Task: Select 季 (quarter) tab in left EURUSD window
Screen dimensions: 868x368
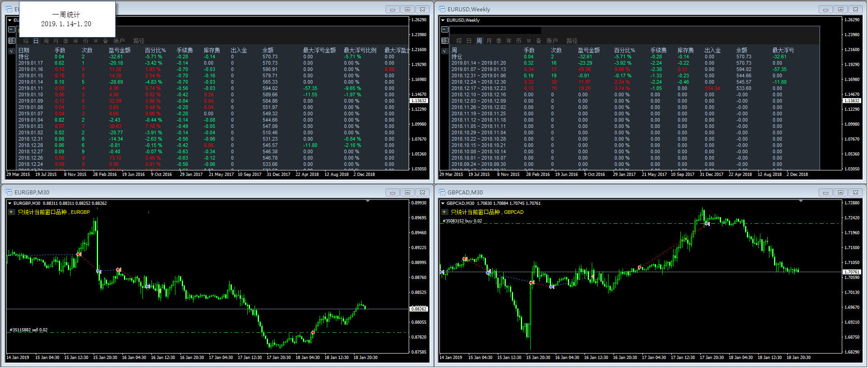Action: click(66, 41)
